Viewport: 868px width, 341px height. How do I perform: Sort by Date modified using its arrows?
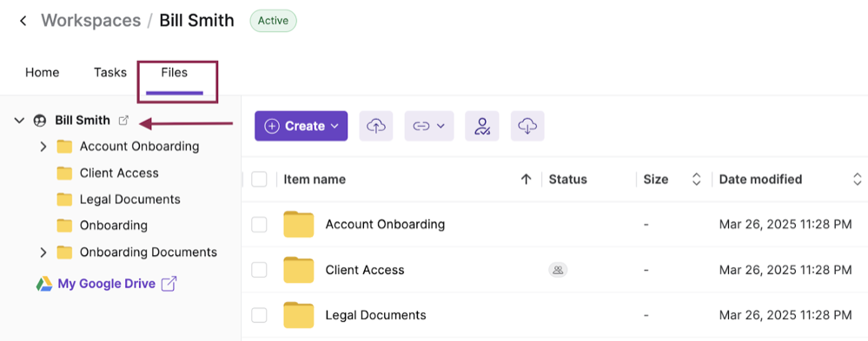858,179
